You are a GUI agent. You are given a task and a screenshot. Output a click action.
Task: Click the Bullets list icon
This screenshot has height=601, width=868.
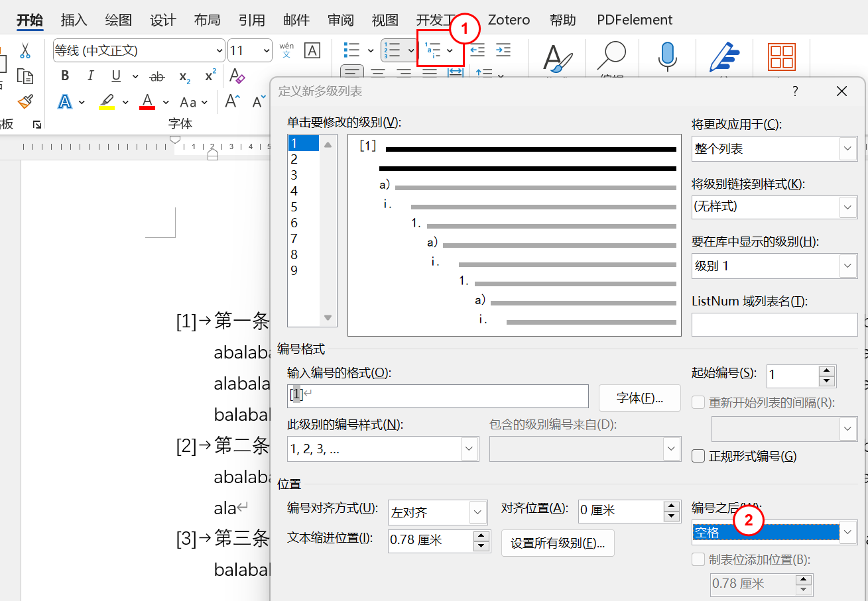[x=351, y=50]
